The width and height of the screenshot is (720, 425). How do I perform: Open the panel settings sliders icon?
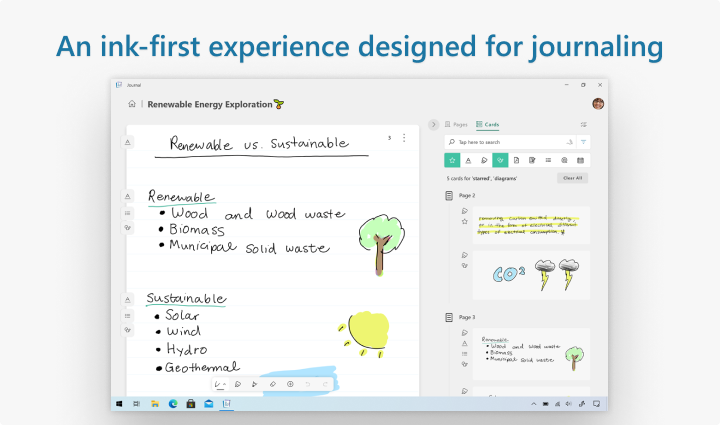tap(583, 124)
